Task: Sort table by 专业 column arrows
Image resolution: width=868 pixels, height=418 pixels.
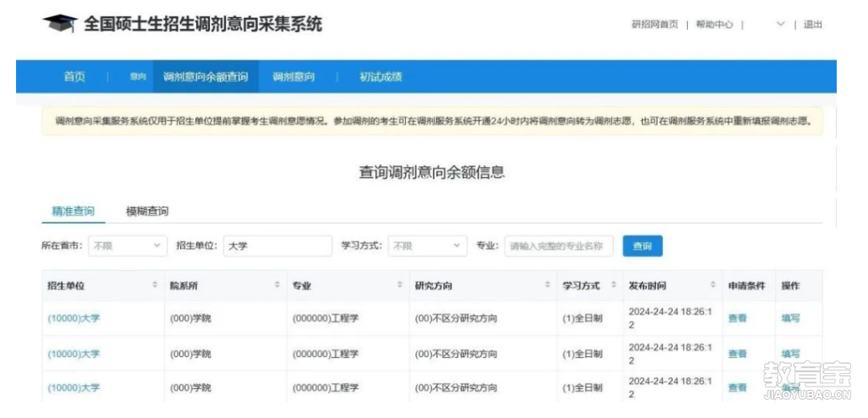Action: [x=399, y=285]
